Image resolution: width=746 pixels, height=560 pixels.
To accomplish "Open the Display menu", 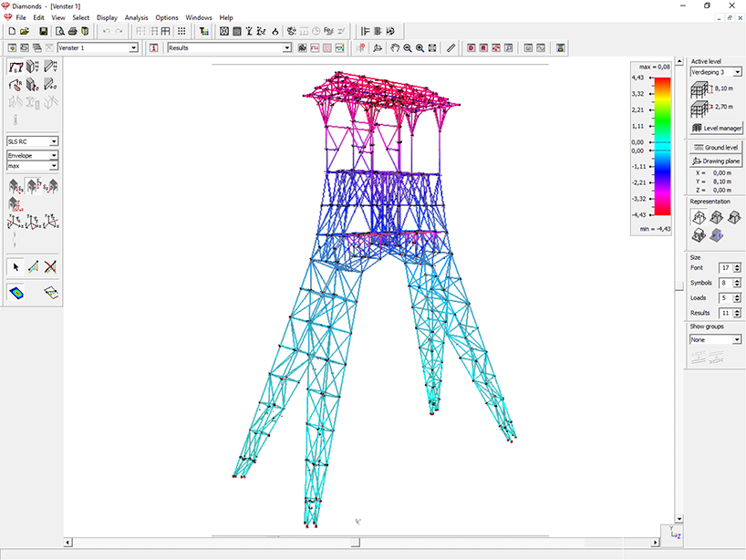I will pos(107,17).
